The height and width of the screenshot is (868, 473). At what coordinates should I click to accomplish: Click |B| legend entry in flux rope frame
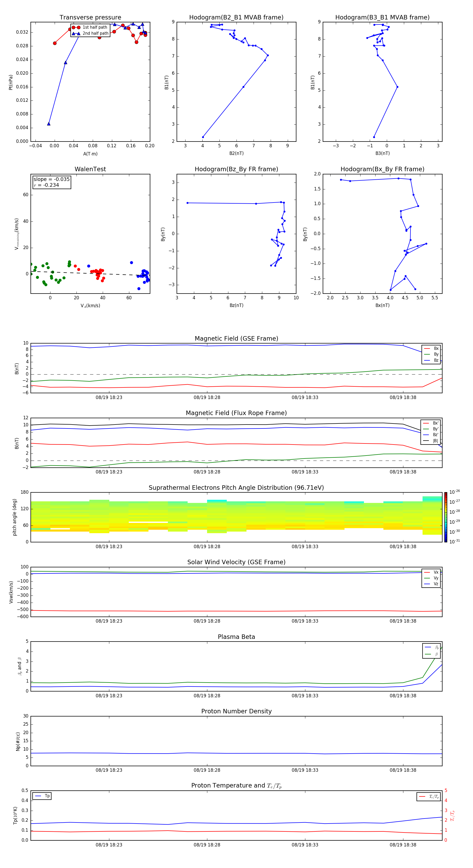tap(431, 441)
